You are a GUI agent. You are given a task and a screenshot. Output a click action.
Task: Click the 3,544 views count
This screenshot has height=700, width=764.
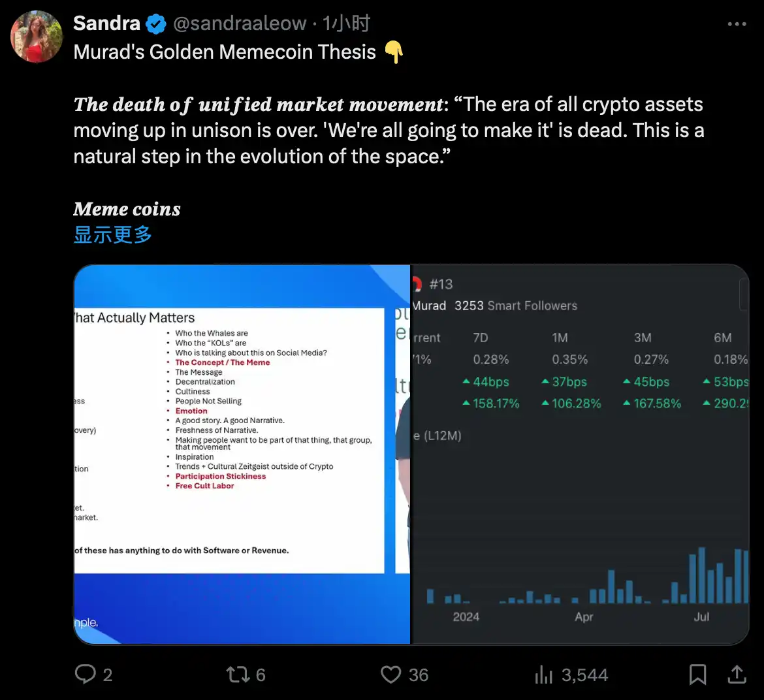click(x=584, y=675)
